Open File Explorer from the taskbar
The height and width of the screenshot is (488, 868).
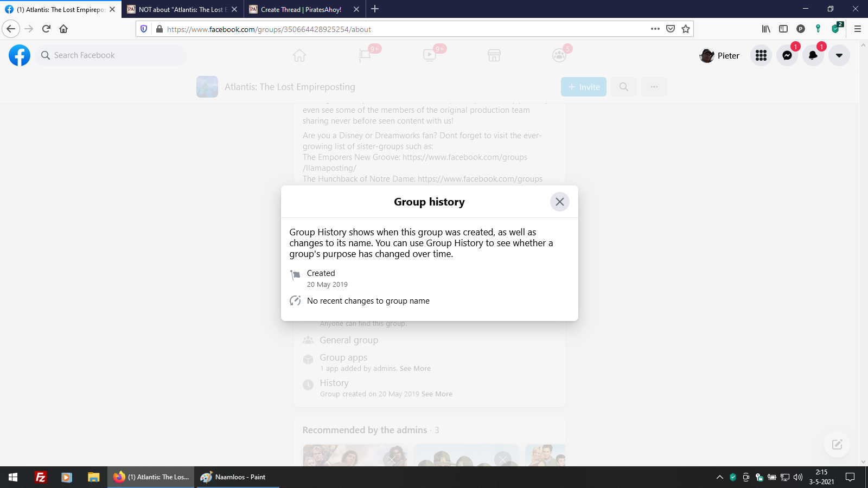click(x=93, y=477)
